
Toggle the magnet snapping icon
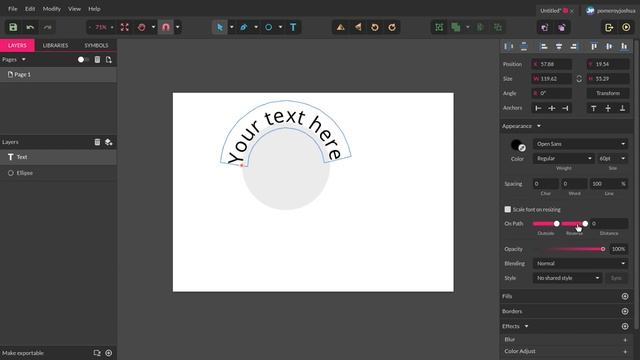point(166,27)
